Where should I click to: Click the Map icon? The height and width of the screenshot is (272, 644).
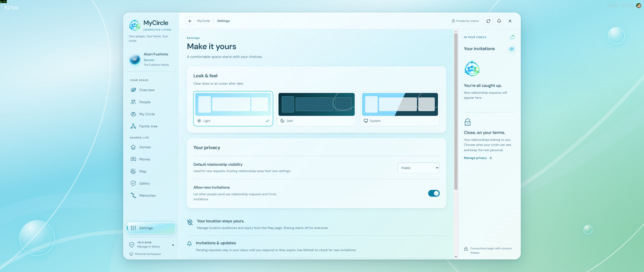pyautogui.click(x=133, y=171)
